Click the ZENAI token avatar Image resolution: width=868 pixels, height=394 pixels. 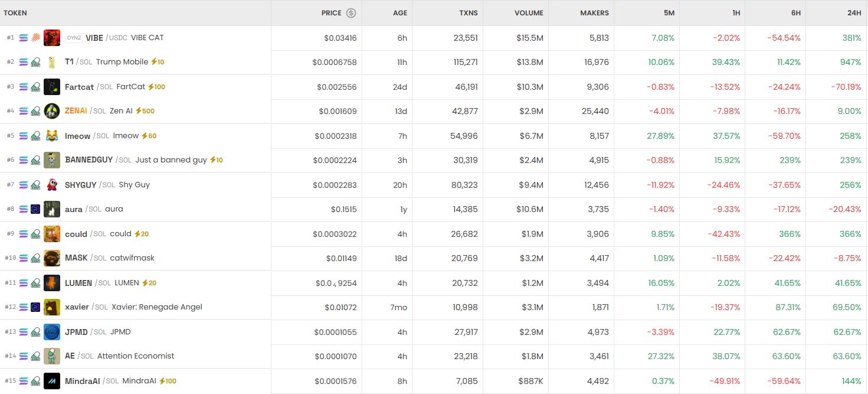(52, 111)
